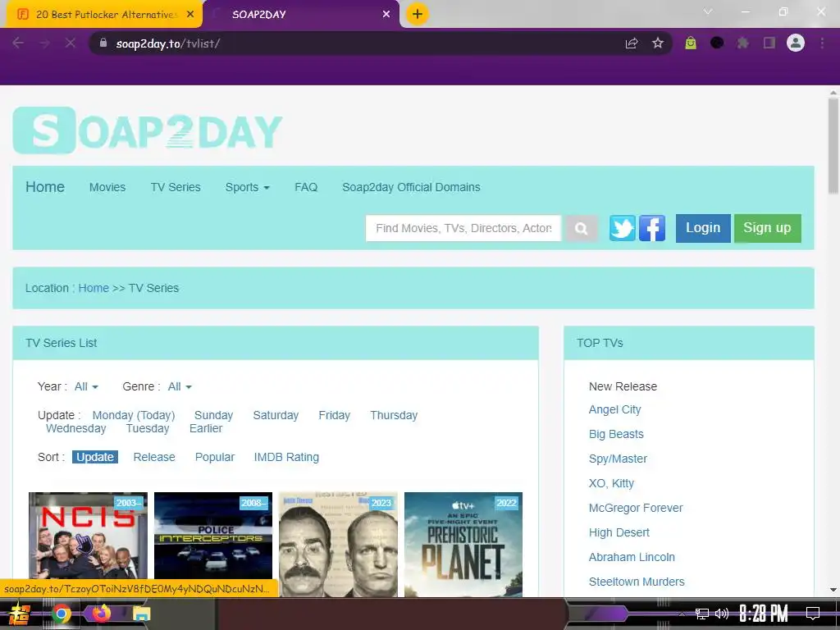Filter updates by Sunday
Viewport: 840px width, 630px height.
point(213,415)
